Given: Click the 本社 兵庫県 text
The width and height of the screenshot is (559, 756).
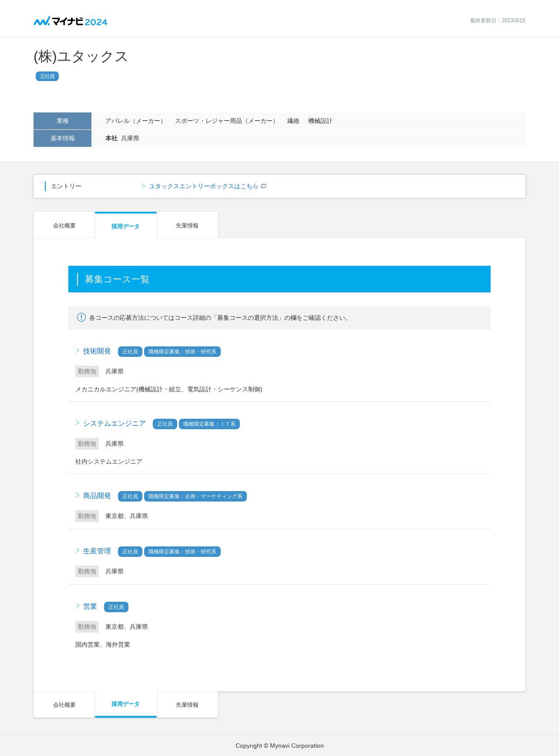Looking at the screenshot, I should pyautogui.click(x=122, y=138).
